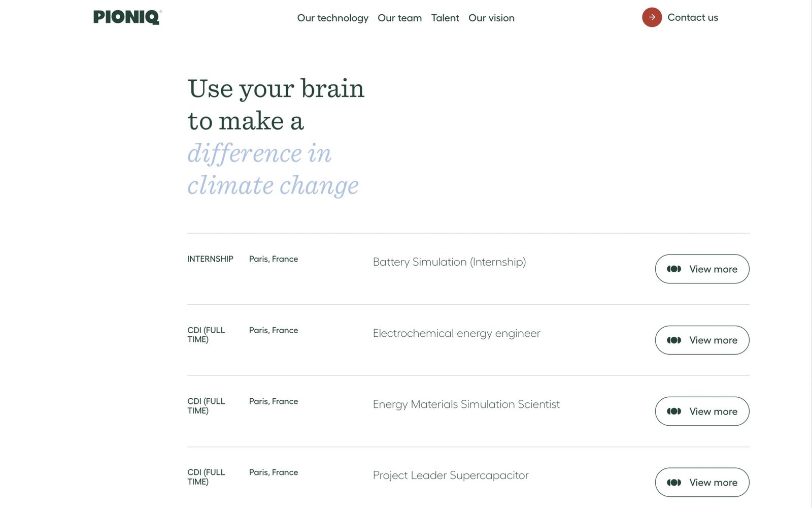Image resolution: width=812 pixels, height=508 pixels.
Task: Click the PIONIQ logo
Action: [x=127, y=17]
